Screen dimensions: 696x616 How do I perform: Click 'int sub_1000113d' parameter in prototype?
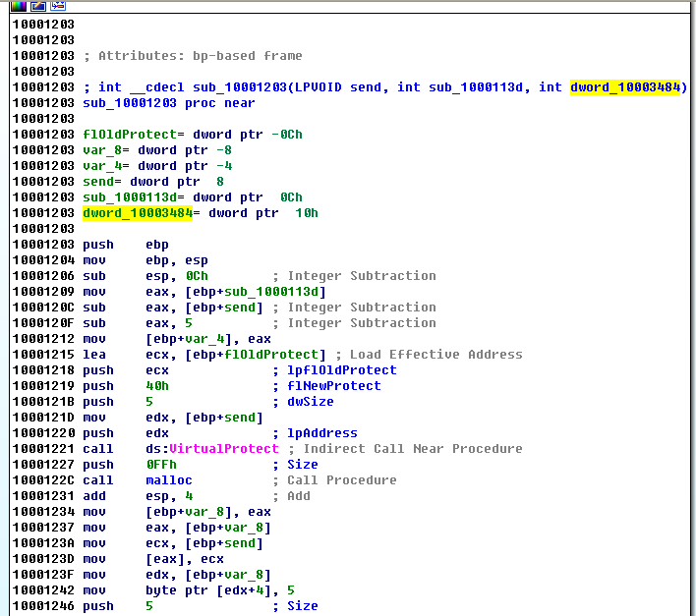click(459, 87)
